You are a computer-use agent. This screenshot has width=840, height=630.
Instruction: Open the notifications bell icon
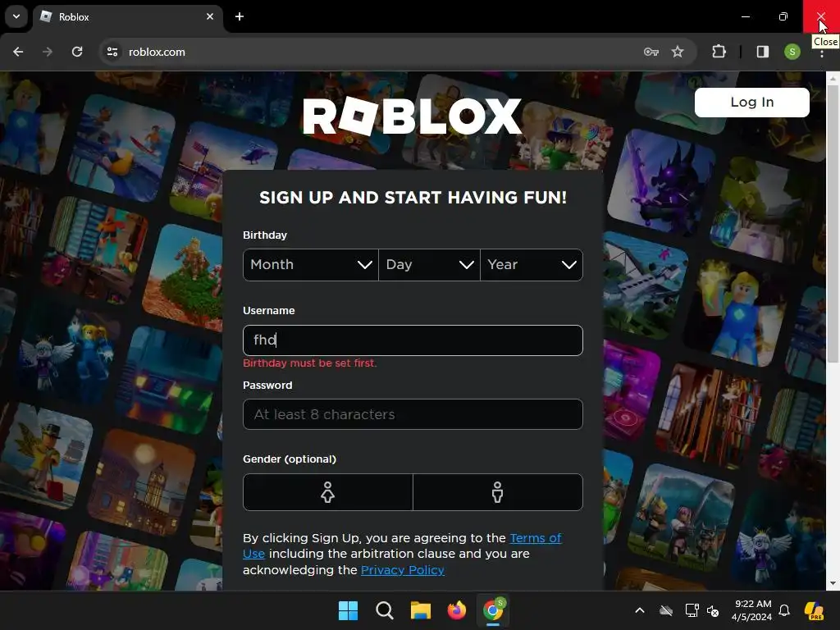pos(784,610)
